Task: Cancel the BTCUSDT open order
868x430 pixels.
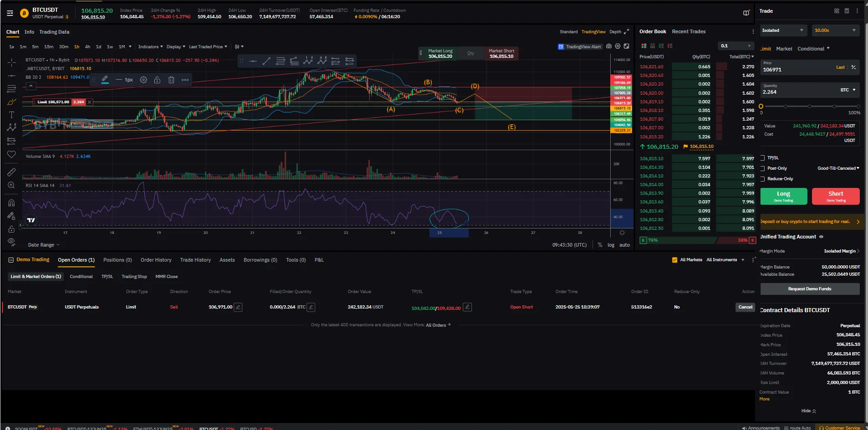Action: point(745,307)
